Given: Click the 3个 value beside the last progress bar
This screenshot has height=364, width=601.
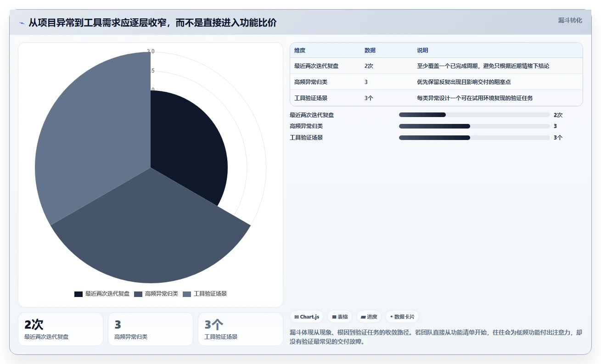Looking at the screenshot, I should click(558, 138).
